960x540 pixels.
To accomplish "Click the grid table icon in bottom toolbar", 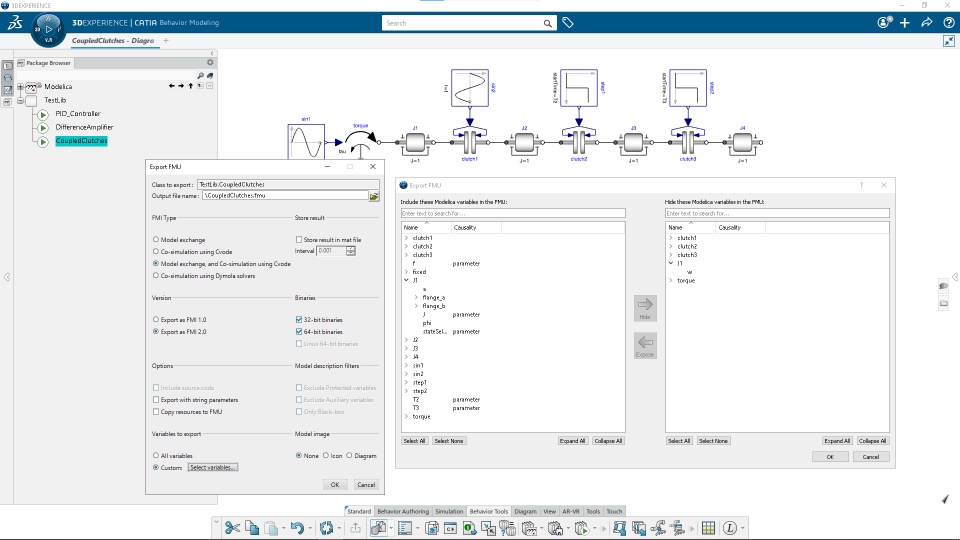I will click(x=708, y=528).
